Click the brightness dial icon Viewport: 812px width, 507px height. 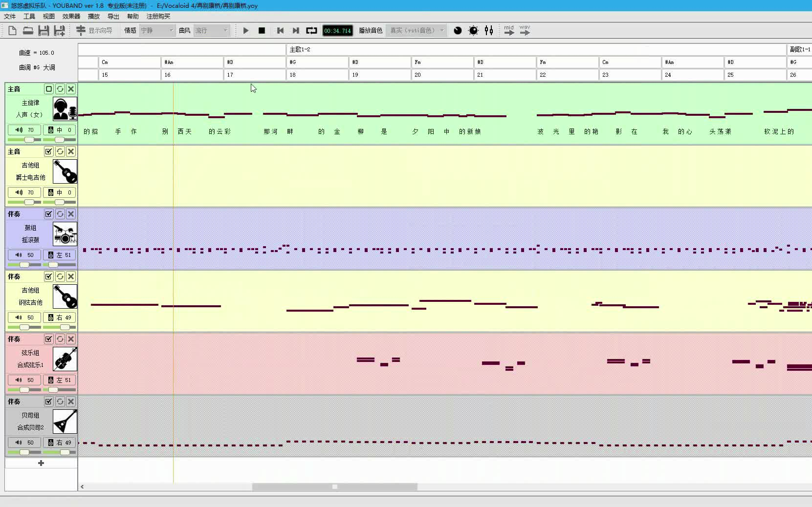click(x=473, y=30)
